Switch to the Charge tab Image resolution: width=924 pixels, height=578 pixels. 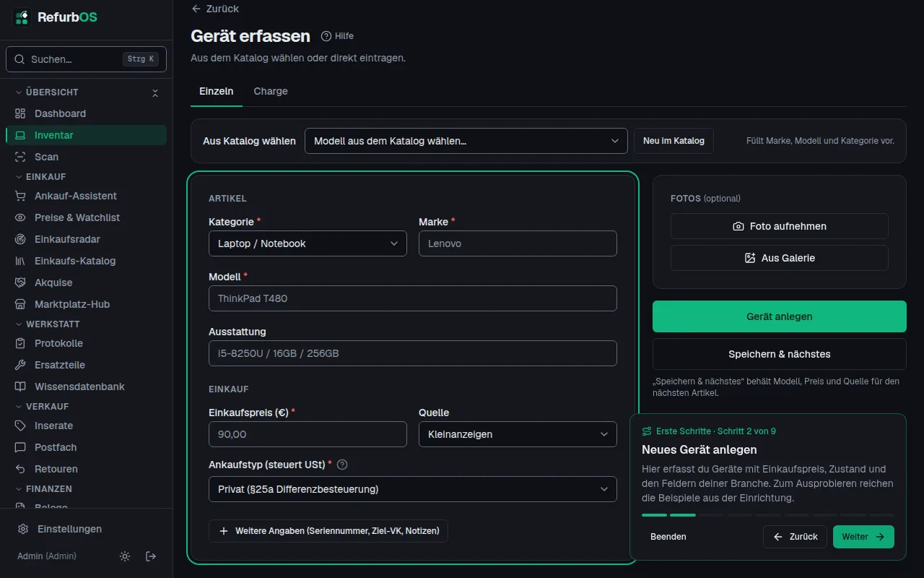click(271, 91)
